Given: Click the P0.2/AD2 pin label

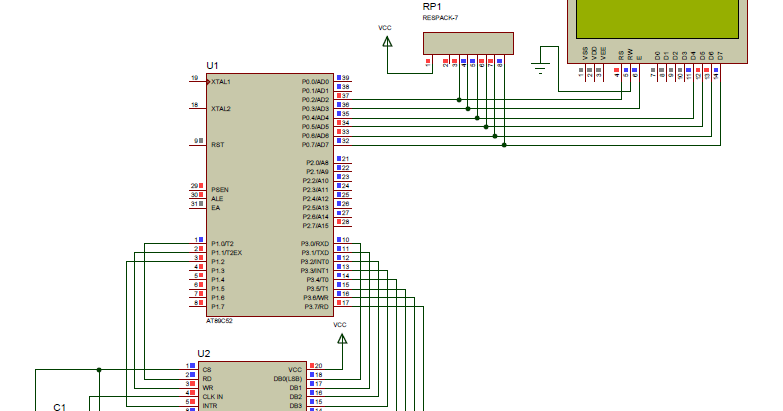Looking at the screenshot, I should [315, 100].
